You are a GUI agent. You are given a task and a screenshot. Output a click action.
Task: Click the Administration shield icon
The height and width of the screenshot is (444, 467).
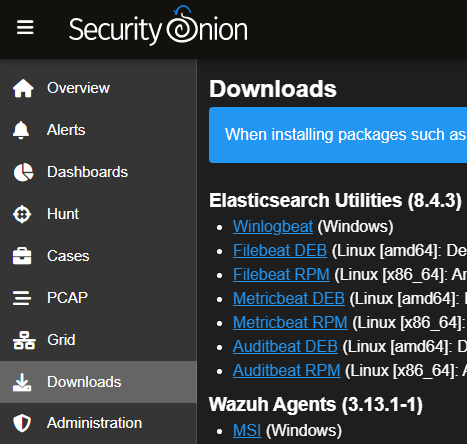(x=22, y=423)
